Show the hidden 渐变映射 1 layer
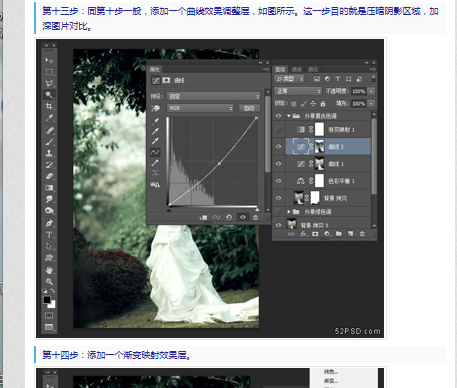This screenshot has height=388, width=457. click(278, 129)
